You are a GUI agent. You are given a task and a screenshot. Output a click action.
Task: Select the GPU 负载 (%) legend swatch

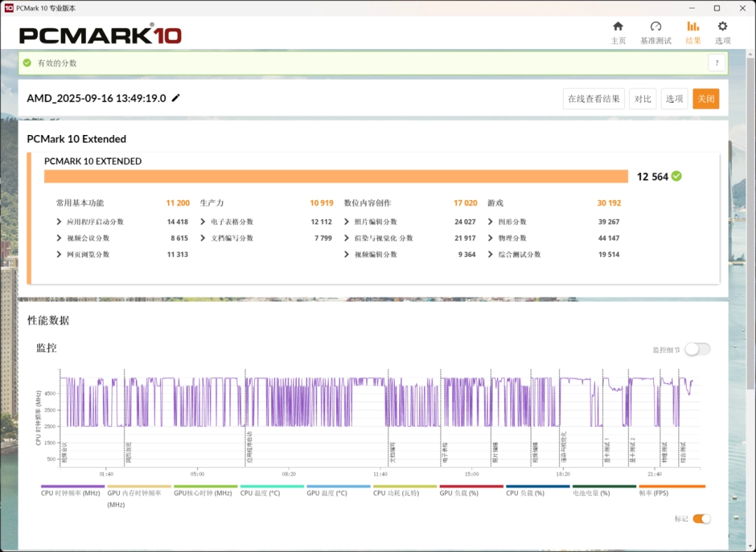(x=472, y=486)
